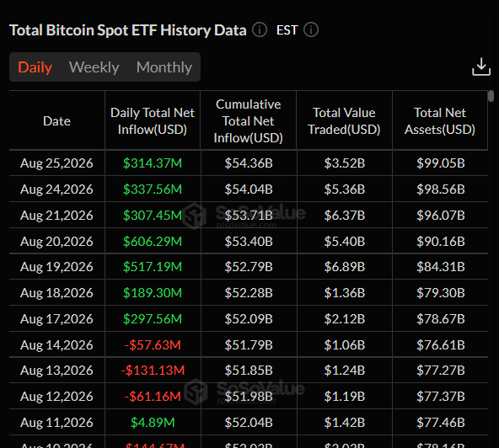Click the $337.56M inflow value
This screenshot has width=499, height=448.
click(153, 189)
